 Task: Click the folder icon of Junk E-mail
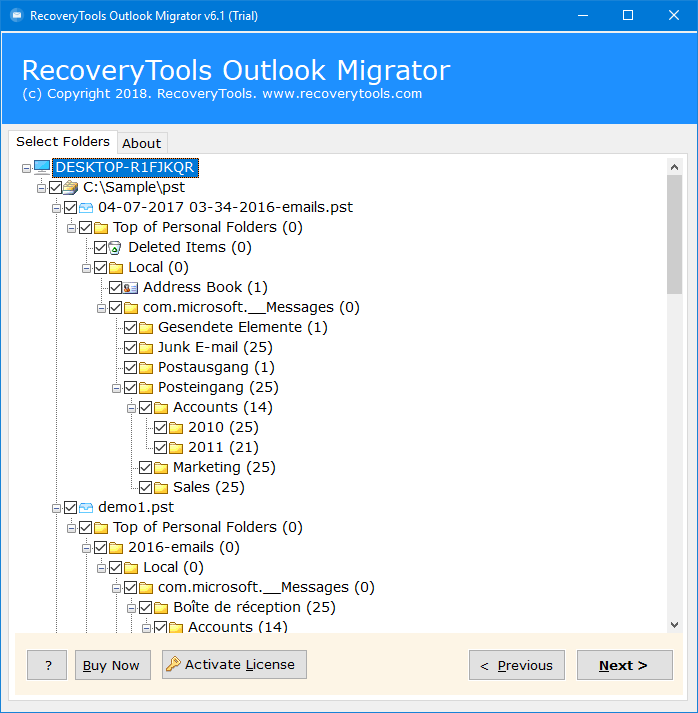146,347
